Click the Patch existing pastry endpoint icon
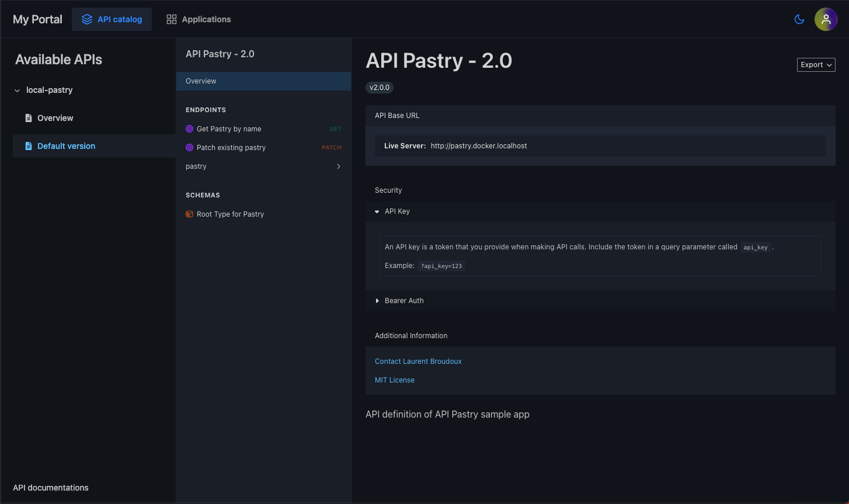The height and width of the screenshot is (504, 849). click(189, 147)
